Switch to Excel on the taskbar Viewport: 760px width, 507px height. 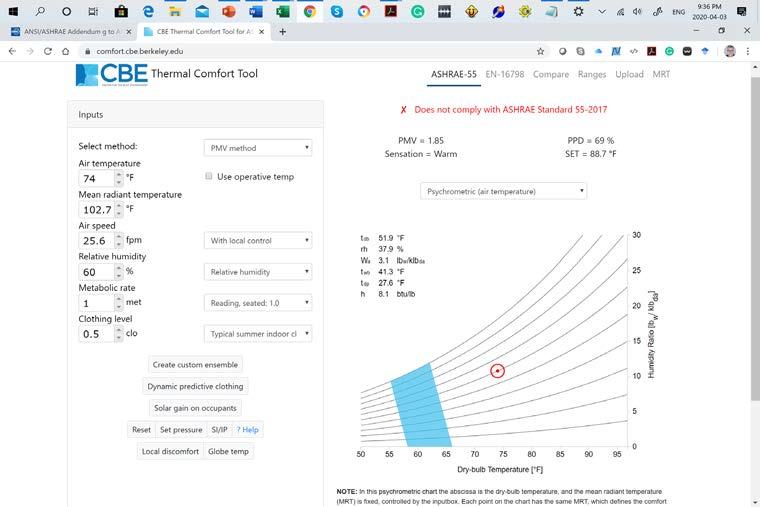coord(283,11)
